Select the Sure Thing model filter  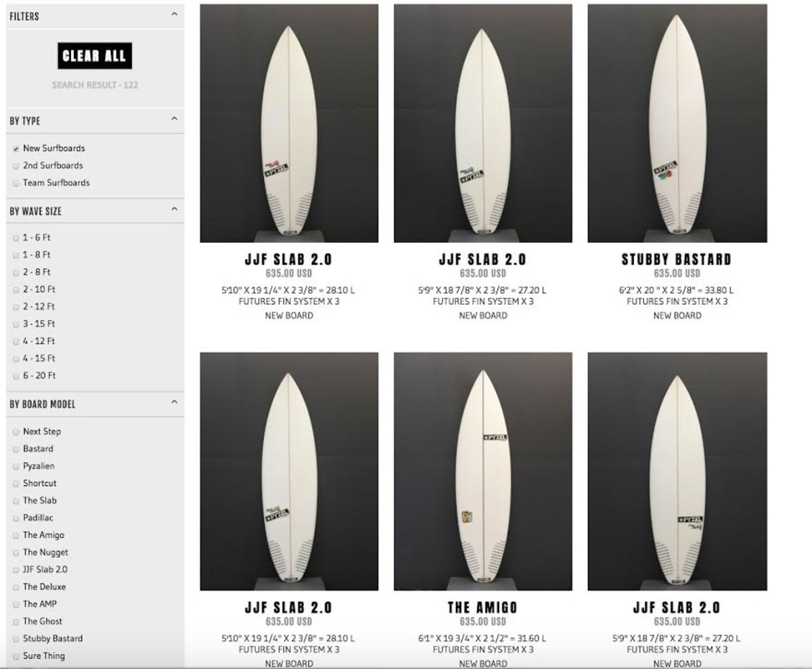point(16,655)
